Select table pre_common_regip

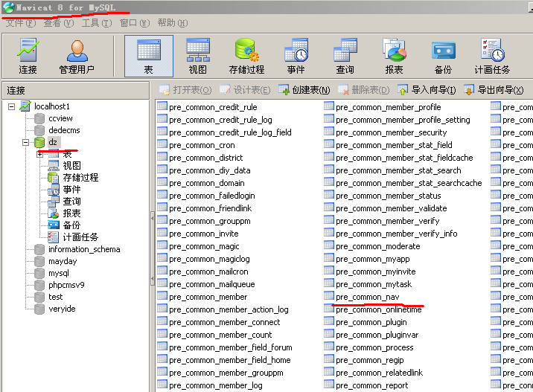[370, 361]
